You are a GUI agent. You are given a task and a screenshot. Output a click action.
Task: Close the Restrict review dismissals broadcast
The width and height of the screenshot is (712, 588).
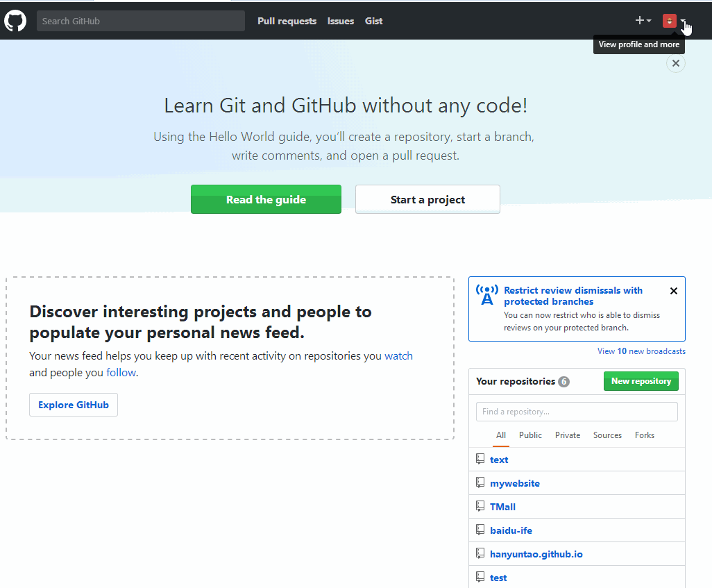[x=674, y=291]
